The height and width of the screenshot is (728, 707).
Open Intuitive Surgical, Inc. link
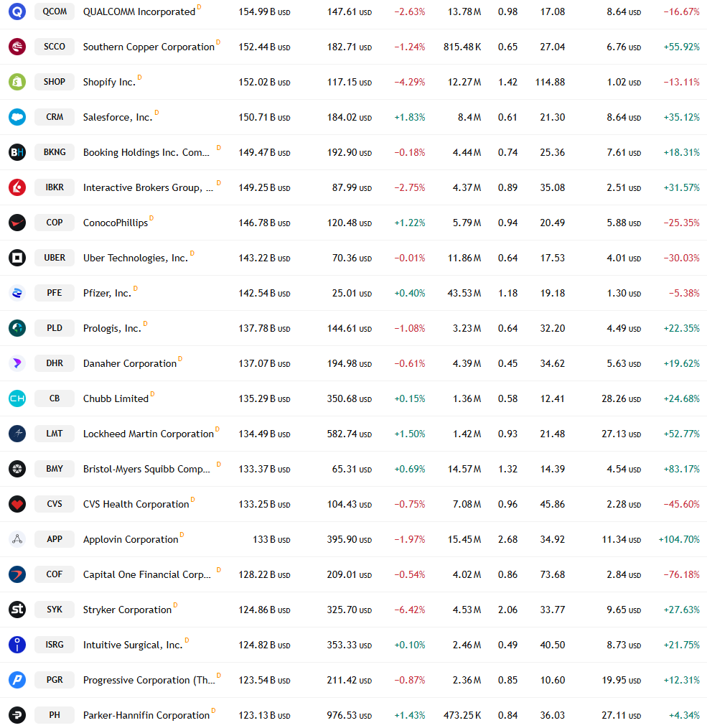click(133, 645)
